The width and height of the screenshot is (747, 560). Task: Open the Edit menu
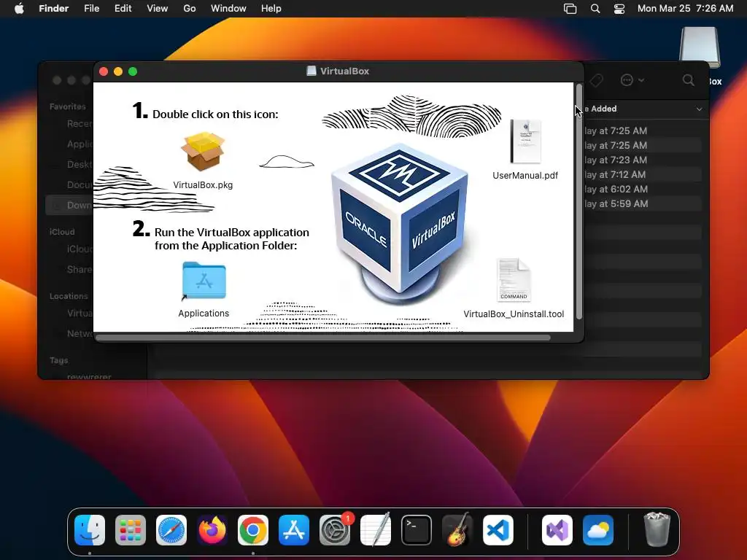123,9
